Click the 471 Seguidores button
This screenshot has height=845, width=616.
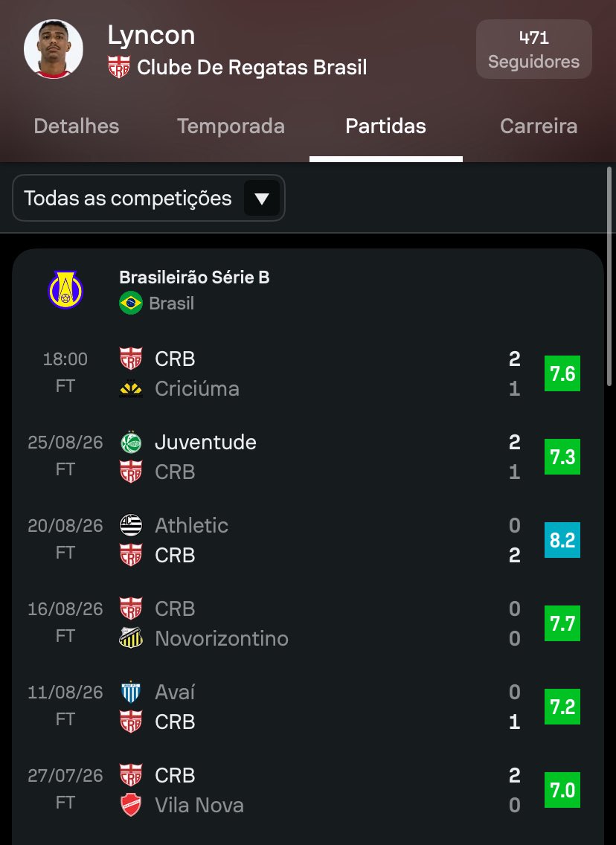pyautogui.click(x=534, y=49)
